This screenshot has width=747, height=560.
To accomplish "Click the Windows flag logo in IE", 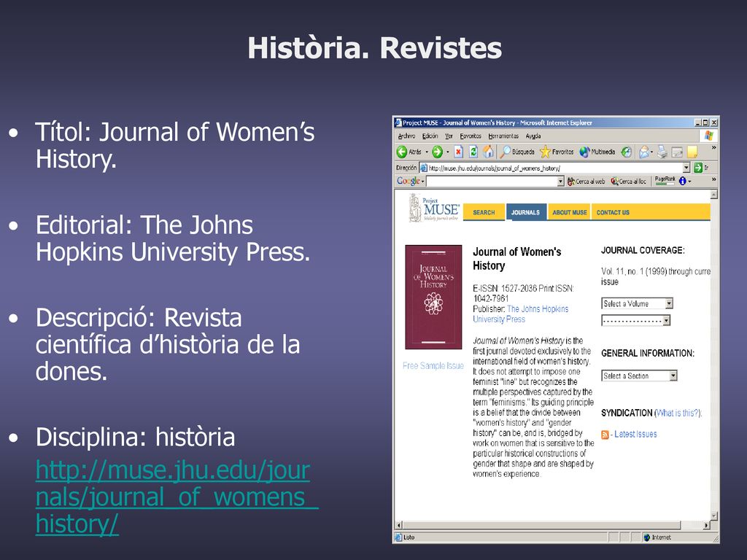I will point(708,136).
